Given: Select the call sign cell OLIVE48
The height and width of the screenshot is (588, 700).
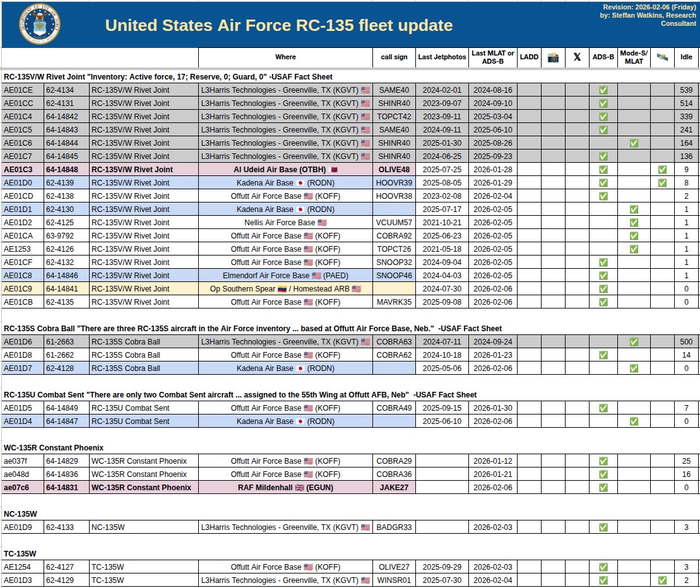Looking at the screenshot, I should [394, 170].
